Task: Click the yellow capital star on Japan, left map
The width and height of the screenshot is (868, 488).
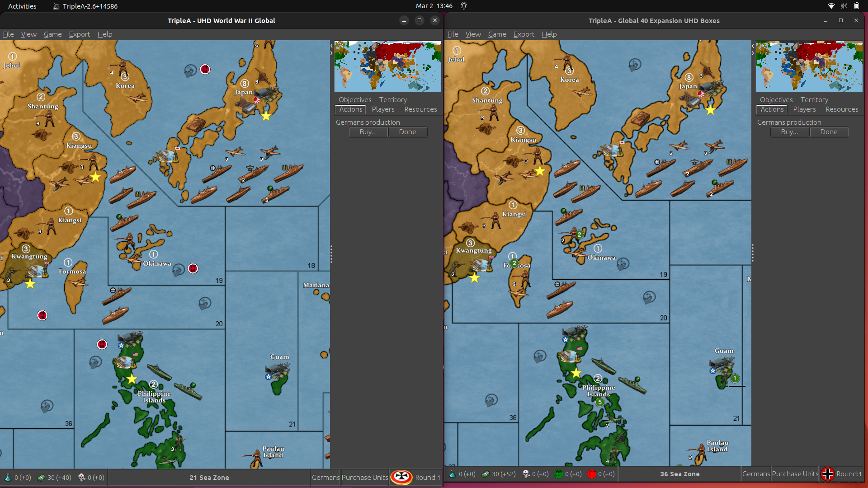Action: pos(266,116)
